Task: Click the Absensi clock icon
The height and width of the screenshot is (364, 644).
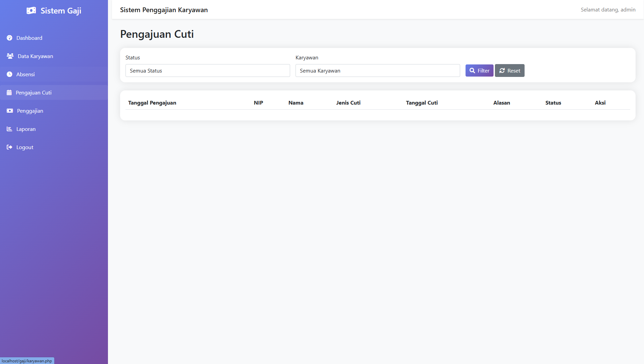Action: pos(9,75)
